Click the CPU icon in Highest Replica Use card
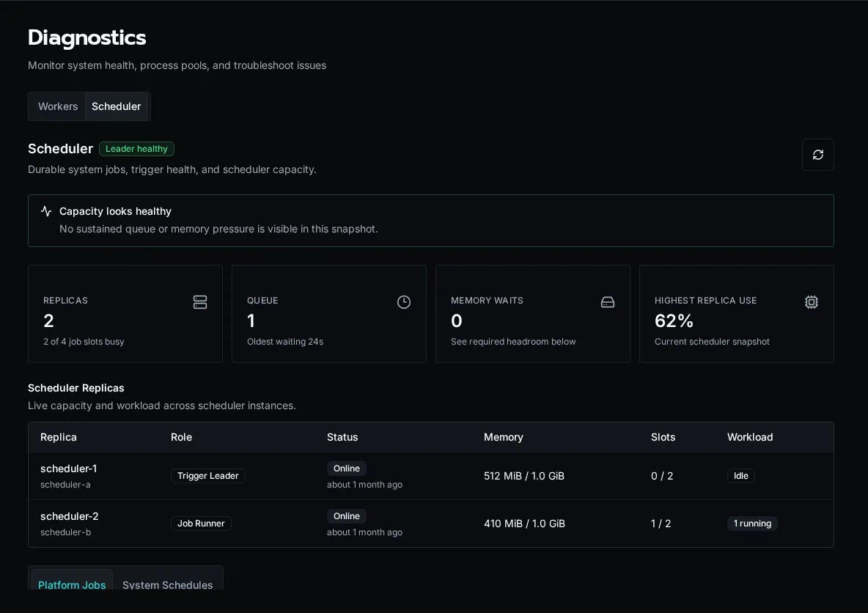 tap(811, 302)
